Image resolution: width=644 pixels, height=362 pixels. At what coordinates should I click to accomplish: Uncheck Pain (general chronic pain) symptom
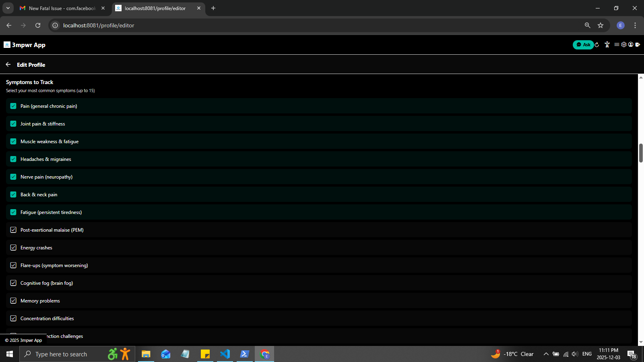13,106
